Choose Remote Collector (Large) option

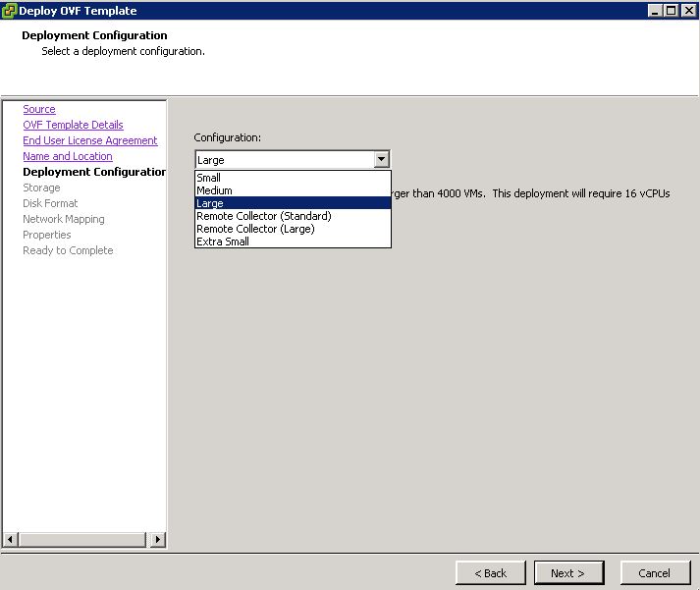click(x=257, y=229)
